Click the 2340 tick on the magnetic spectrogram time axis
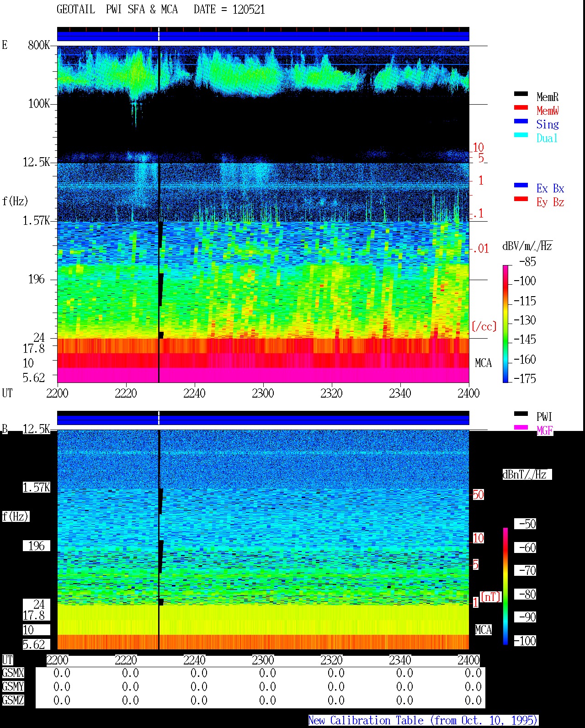This screenshot has width=585, height=728. point(400,660)
